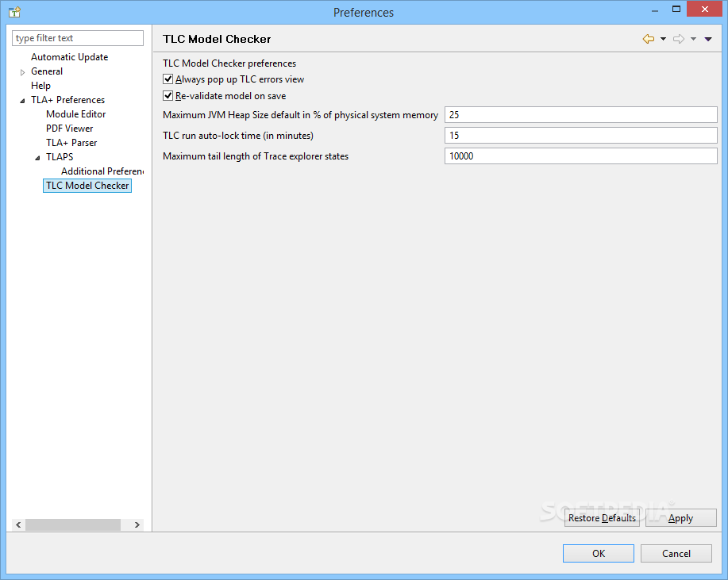Maximize the Preferences window

coord(676,10)
